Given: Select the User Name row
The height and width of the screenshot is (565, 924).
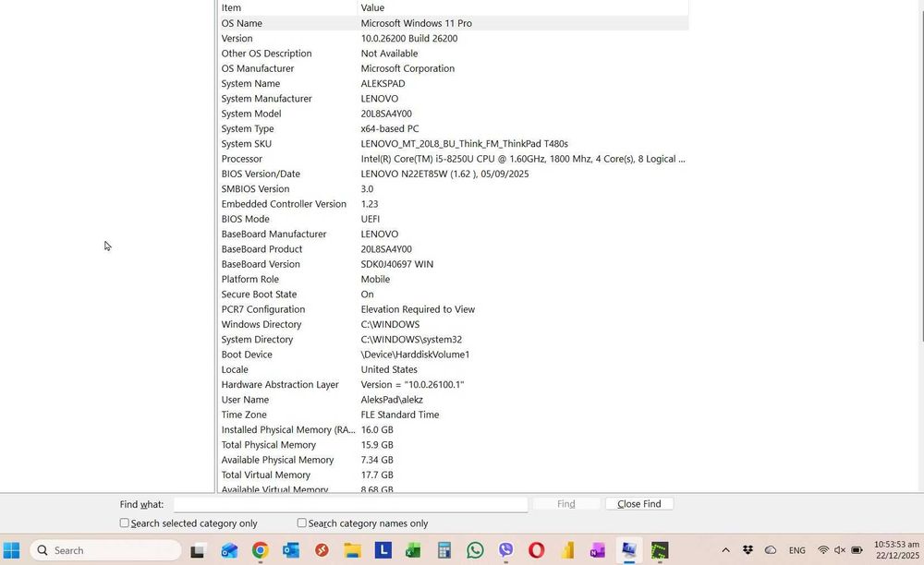Looking at the screenshot, I should click(x=453, y=400).
